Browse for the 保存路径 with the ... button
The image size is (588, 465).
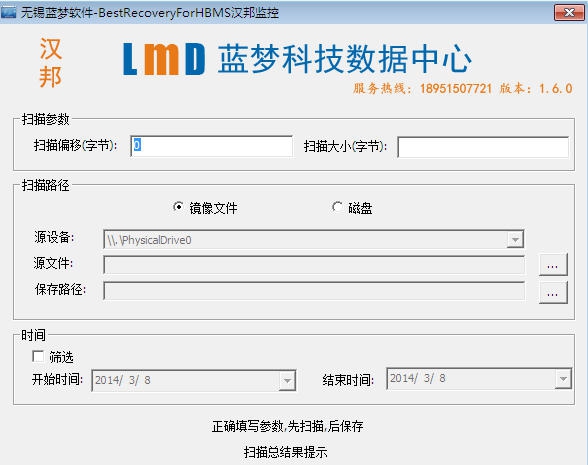tap(553, 293)
